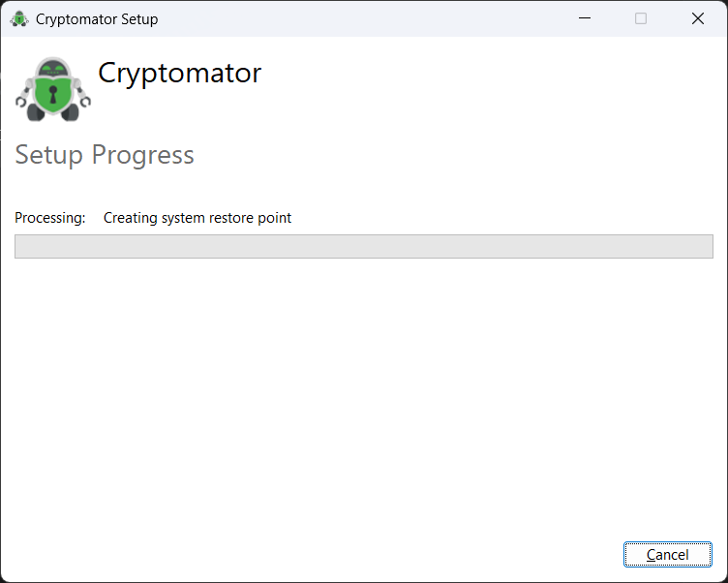Click the robot logo's right claw arm
The height and width of the screenshot is (583, 728).
point(84,99)
